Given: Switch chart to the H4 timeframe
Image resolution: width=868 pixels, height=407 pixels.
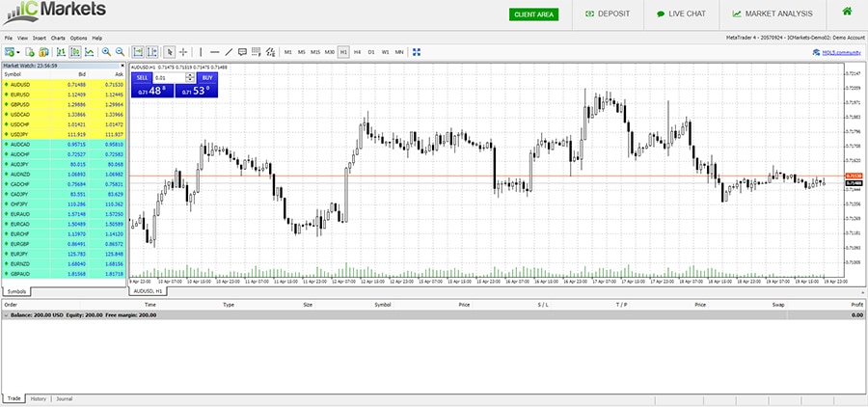Looking at the screenshot, I should 357,51.
